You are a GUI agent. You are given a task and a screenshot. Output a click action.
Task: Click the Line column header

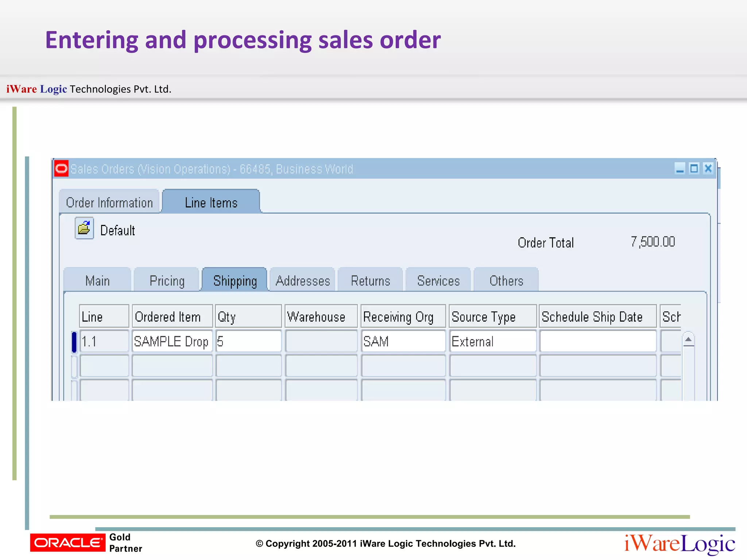click(104, 316)
